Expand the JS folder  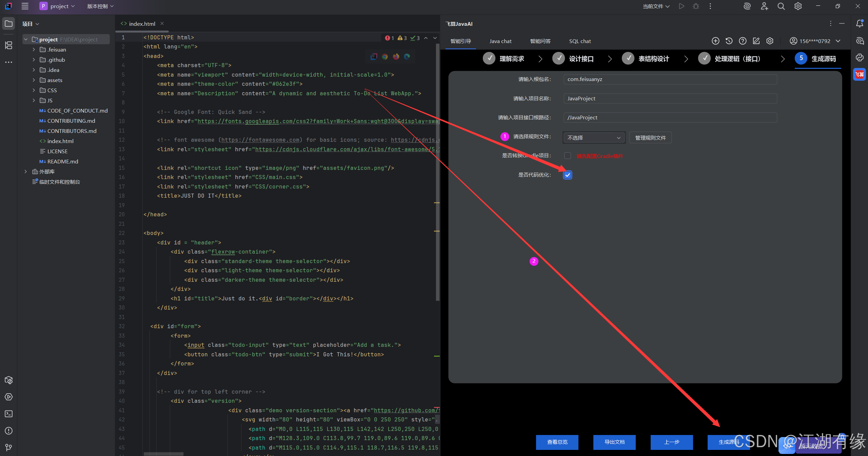[x=34, y=100]
